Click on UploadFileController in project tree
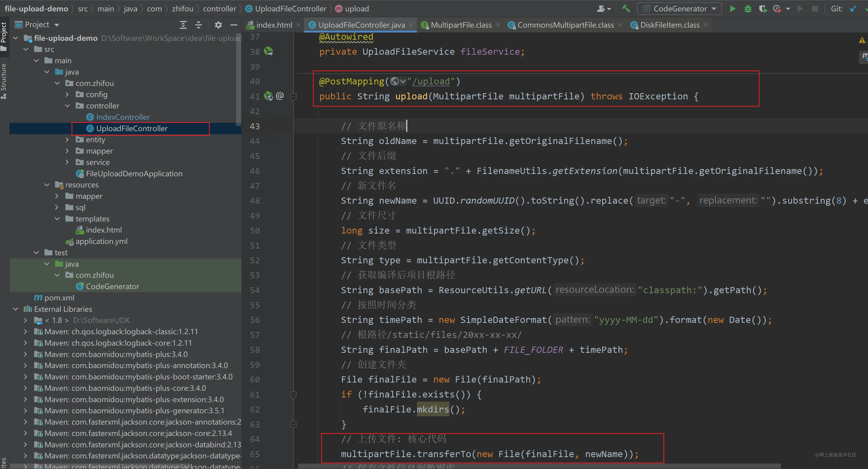This screenshot has height=469, width=868. click(132, 128)
